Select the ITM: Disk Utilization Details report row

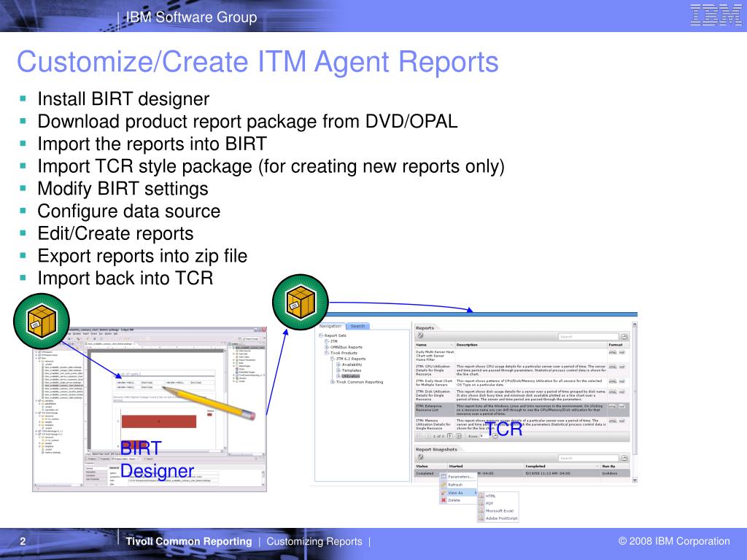pyautogui.click(x=522, y=395)
